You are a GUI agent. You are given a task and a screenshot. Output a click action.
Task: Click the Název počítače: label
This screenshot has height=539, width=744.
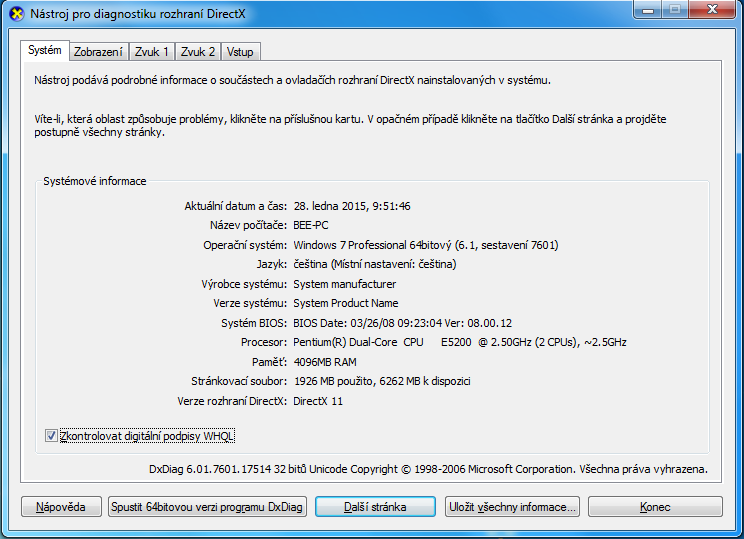(x=249, y=225)
